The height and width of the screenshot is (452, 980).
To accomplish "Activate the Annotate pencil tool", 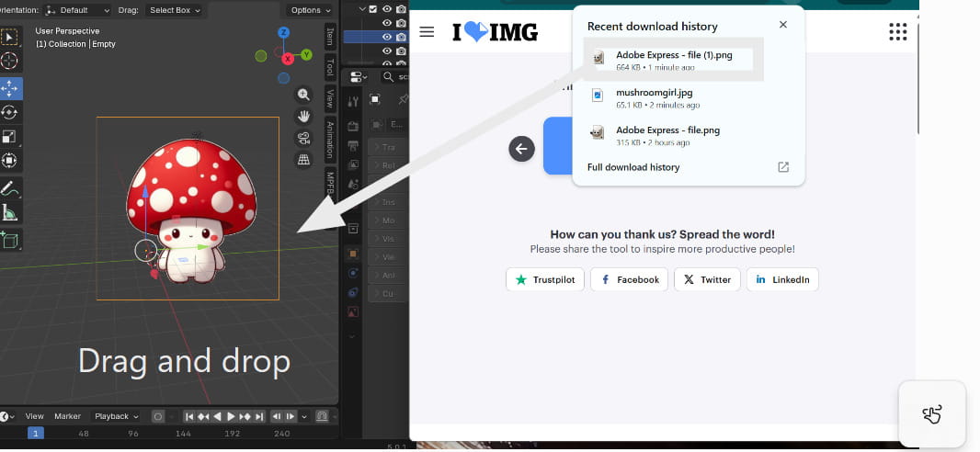I will click(x=9, y=188).
